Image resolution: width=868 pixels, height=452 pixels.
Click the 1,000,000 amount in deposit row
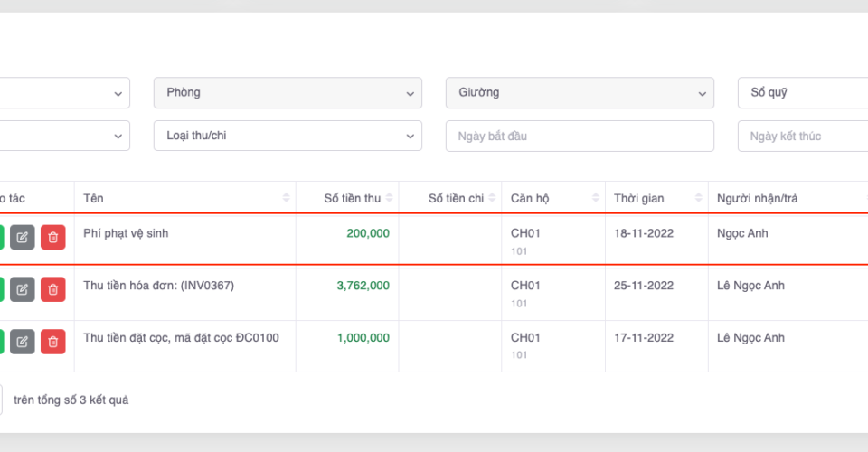363,338
